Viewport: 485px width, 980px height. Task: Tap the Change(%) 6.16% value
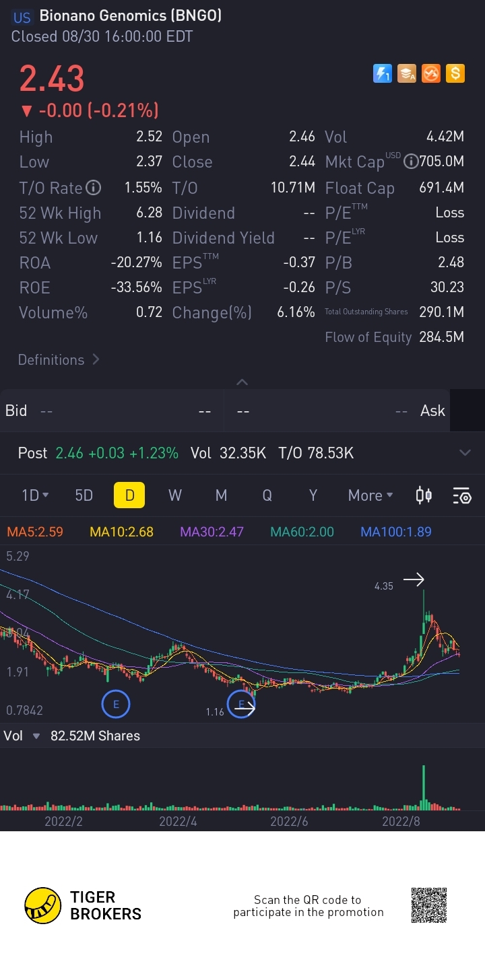pos(296,312)
